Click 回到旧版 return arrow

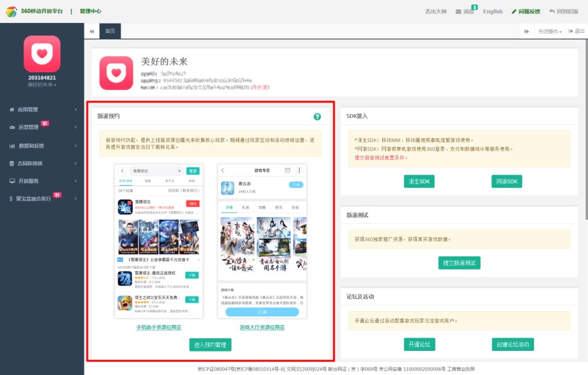click(552, 11)
